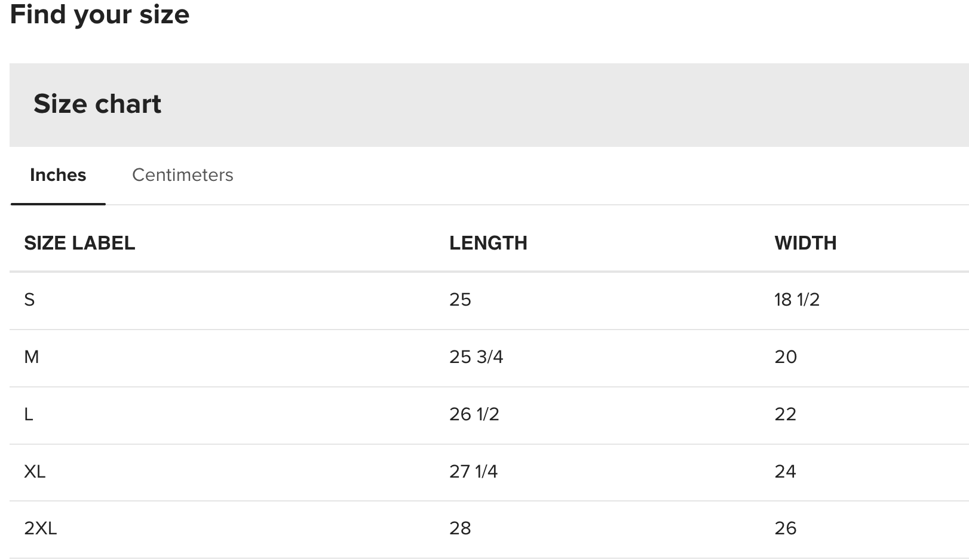Click the LENGTH column header
The height and width of the screenshot is (560, 969).
[x=488, y=243]
